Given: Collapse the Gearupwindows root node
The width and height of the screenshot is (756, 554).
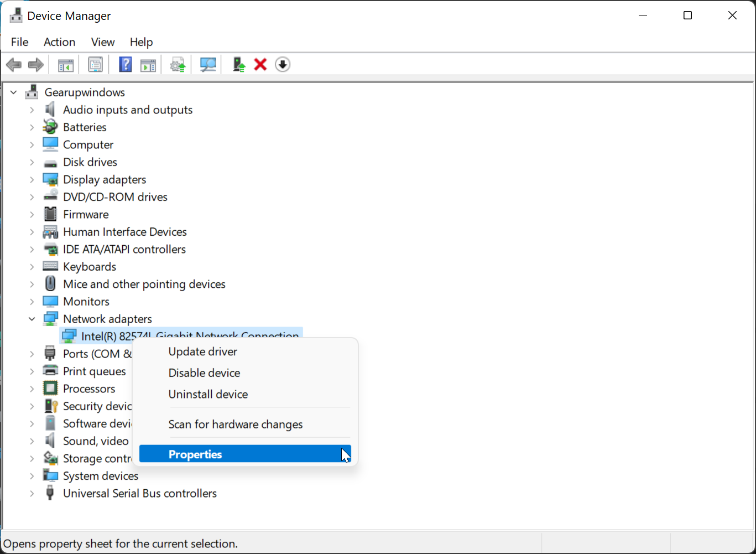Looking at the screenshot, I should [14, 92].
